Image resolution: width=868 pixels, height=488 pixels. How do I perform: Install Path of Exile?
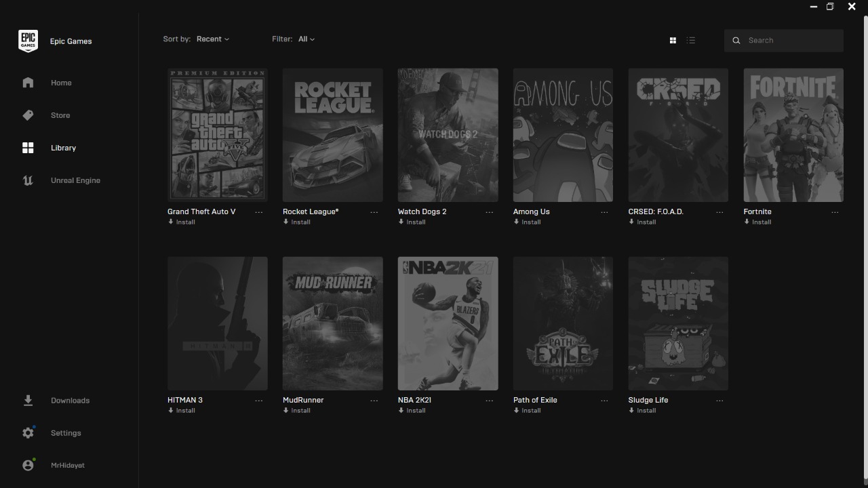coord(528,411)
